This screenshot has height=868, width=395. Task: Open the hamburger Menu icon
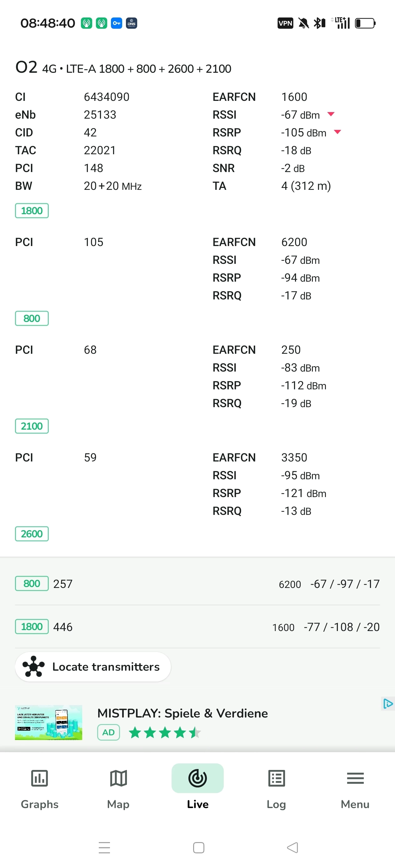point(355,778)
